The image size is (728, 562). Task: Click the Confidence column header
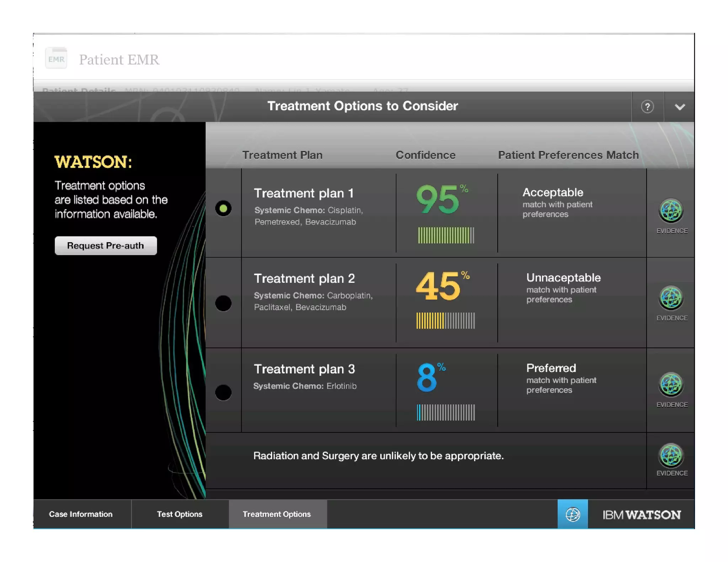[x=425, y=155]
